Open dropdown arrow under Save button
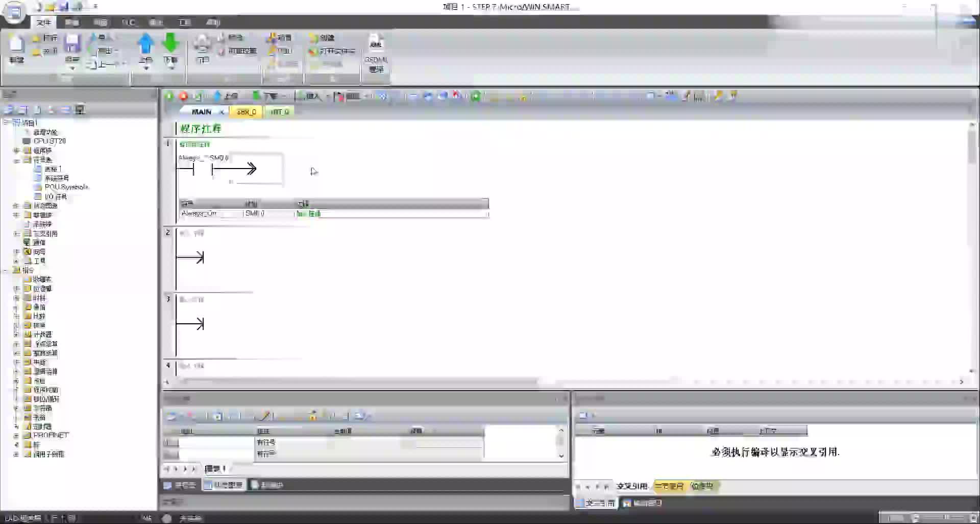This screenshot has width=980, height=524. 72,68
